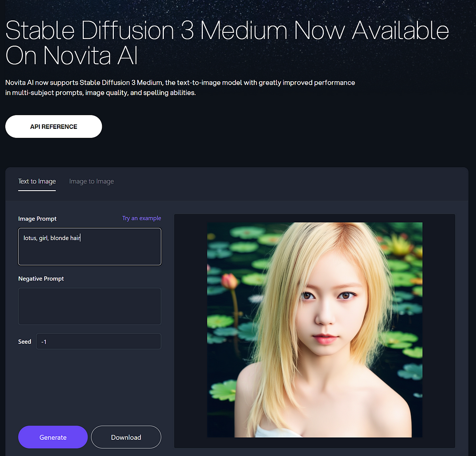Viewport: 476px width, 456px height.
Task: Click the Download button
Action: click(x=126, y=437)
